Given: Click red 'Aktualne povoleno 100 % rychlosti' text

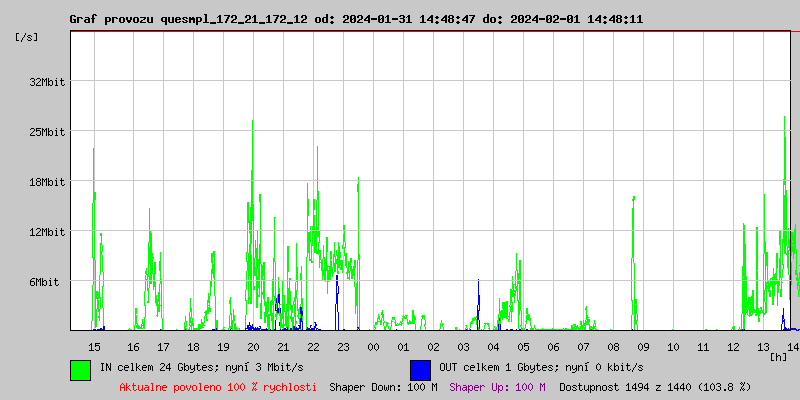Looking at the screenshot, I should (218, 386).
